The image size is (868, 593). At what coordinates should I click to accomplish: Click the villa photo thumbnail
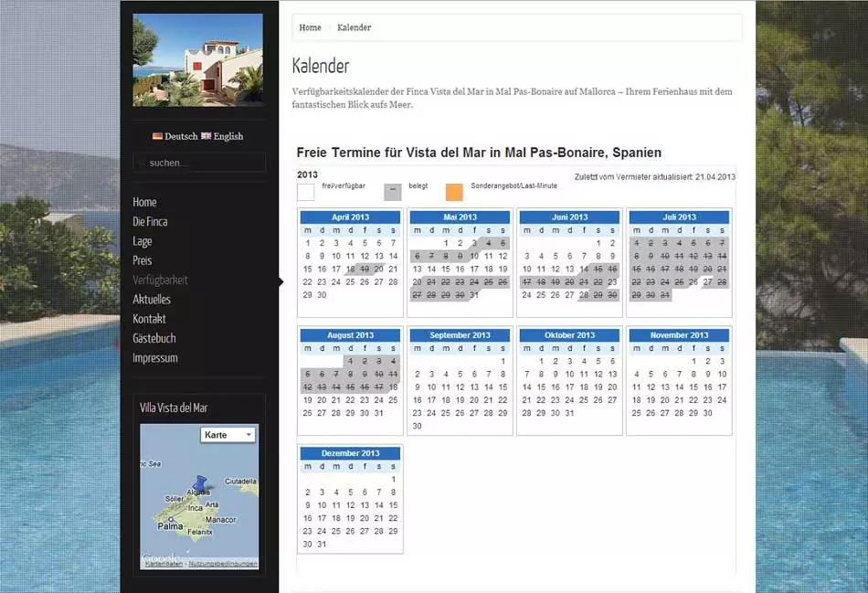(197, 59)
